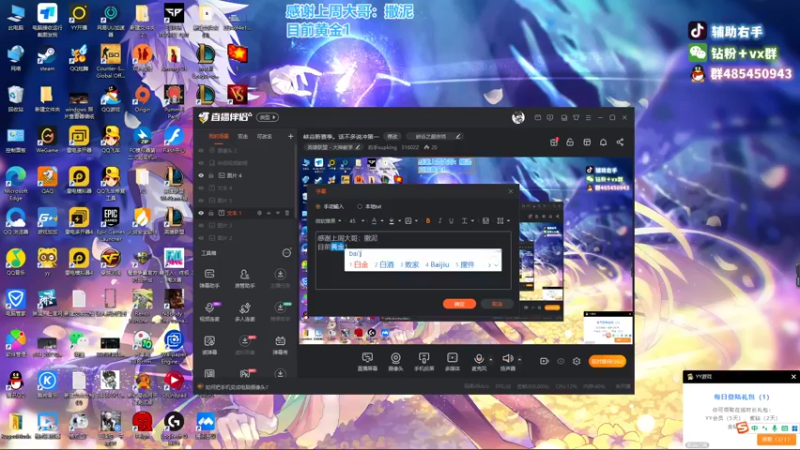Start recording with camcorder icon
This screenshot has height=450, width=800.
coord(544,361)
